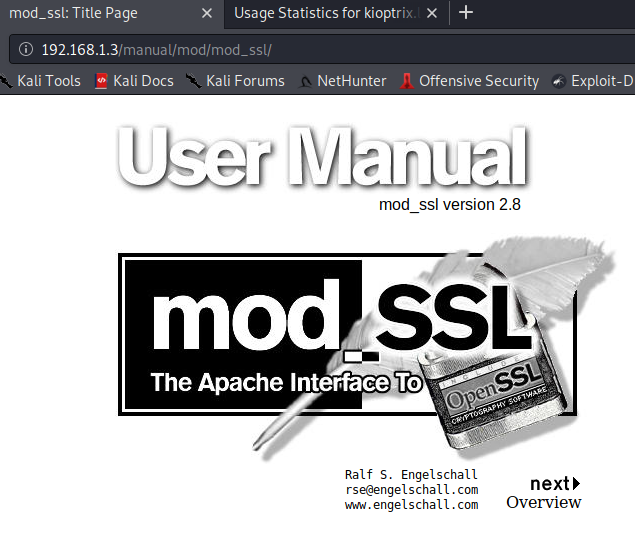Image resolution: width=635 pixels, height=541 pixels.
Task: Click the NetHunter bookmark icon
Action: coord(305,82)
